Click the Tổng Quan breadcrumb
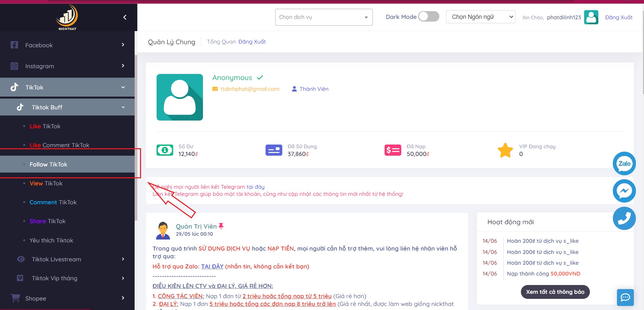The width and height of the screenshot is (644, 310). pyautogui.click(x=221, y=42)
